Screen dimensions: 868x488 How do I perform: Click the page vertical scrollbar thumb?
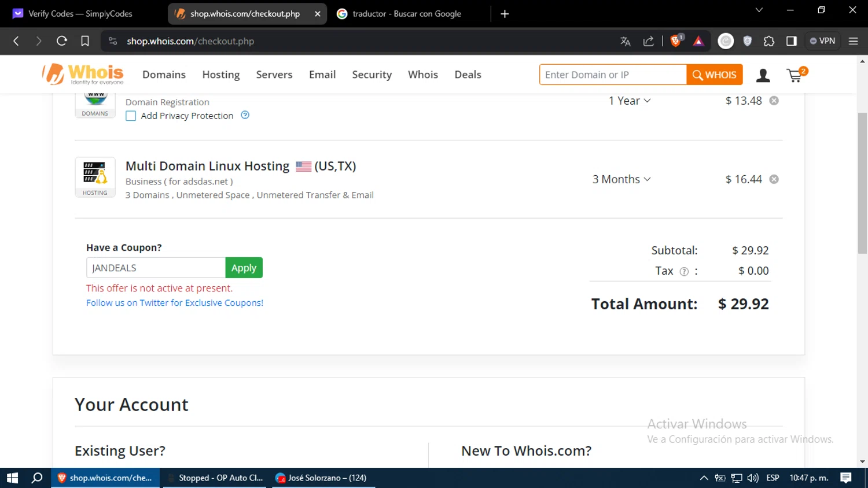tap(863, 182)
